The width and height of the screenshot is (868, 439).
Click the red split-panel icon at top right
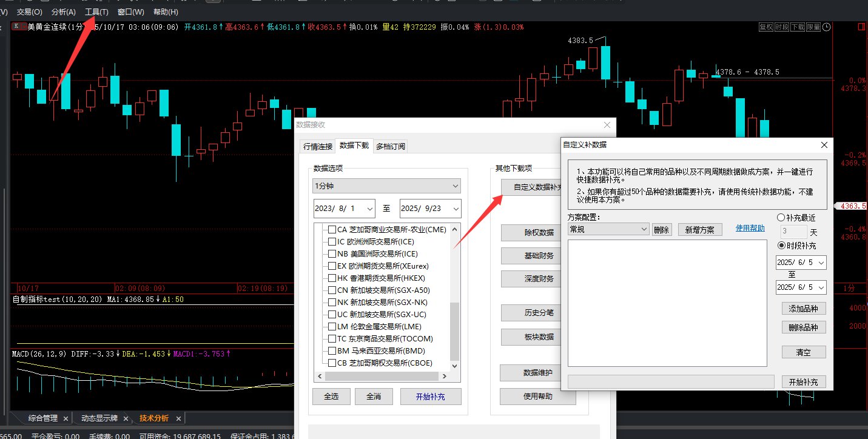pos(861,27)
